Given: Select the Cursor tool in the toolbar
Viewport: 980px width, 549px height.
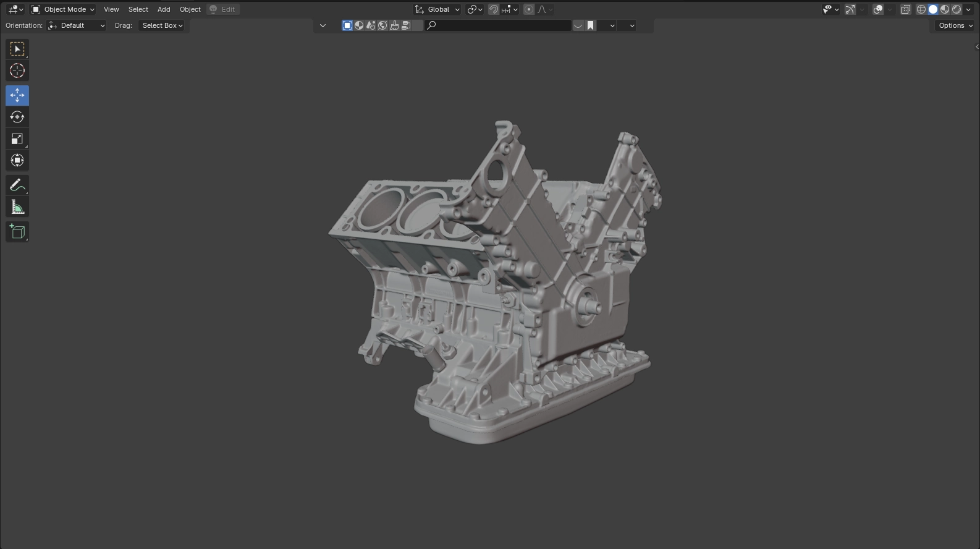Looking at the screenshot, I should tap(17, 71).
